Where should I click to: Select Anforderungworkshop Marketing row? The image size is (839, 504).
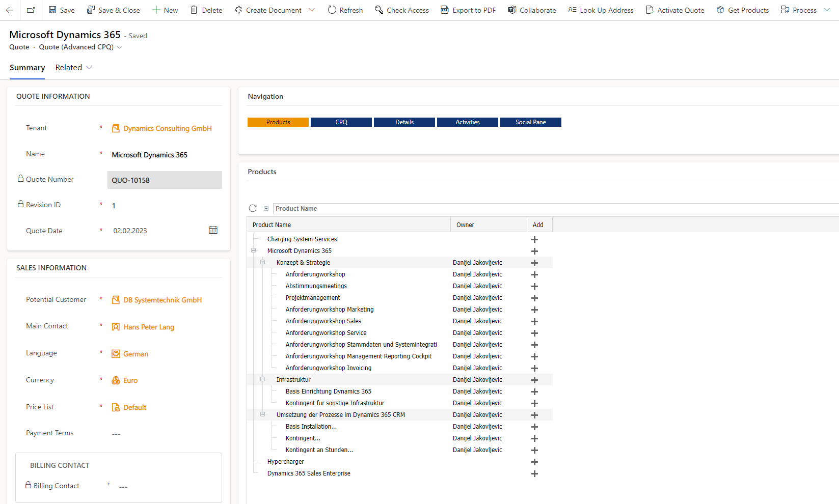tap(400, 310)
